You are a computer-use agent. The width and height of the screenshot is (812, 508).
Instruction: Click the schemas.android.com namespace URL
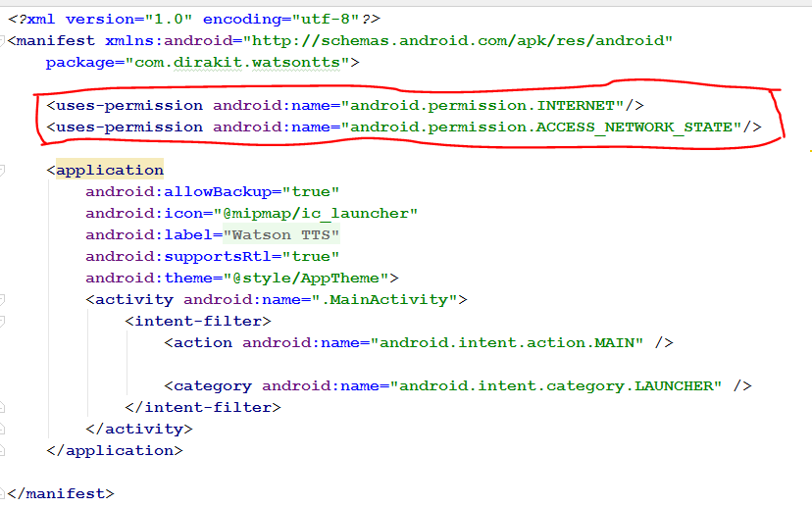(x=461, y=41)
